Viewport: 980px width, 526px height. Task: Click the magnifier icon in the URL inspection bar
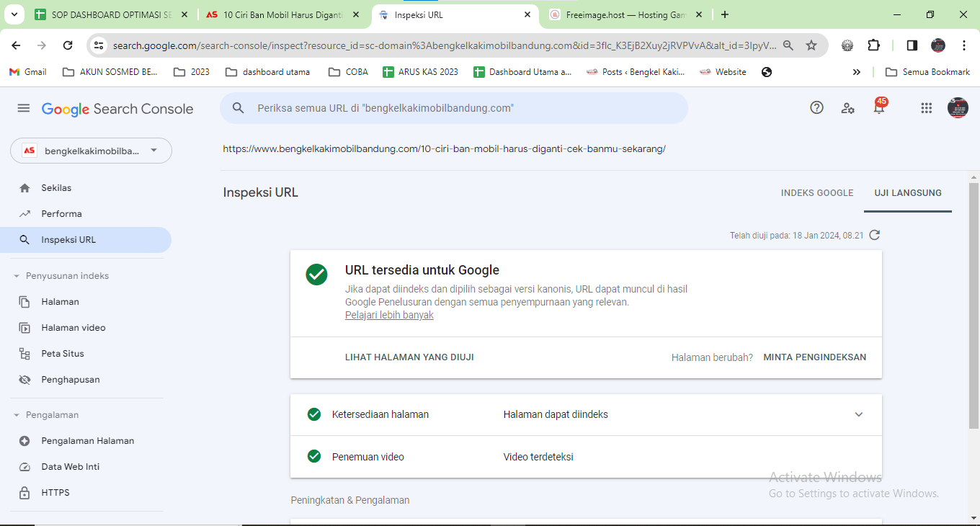click(x=239, y=108)
